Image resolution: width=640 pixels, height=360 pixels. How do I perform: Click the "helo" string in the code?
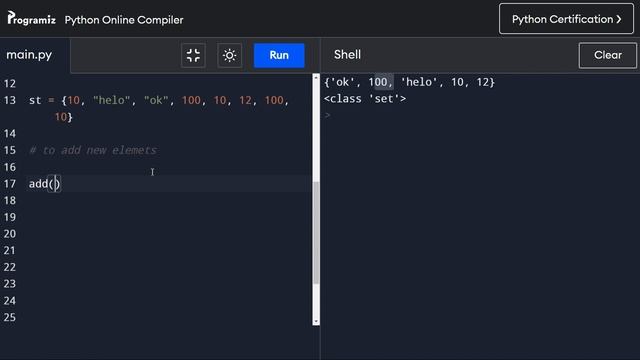click(111, 100)
